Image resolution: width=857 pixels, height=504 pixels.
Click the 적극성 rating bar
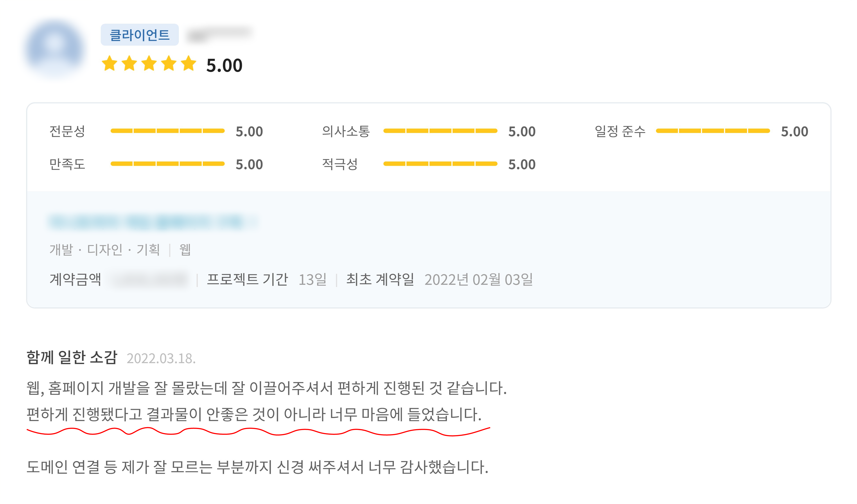pos(440,164)
